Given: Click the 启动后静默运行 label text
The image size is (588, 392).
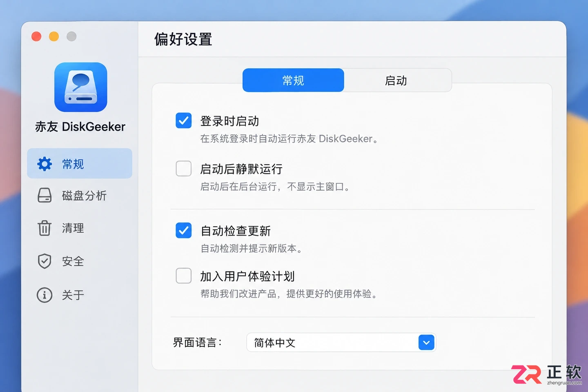Looking at the screenshot, I should [x=241, y=169].
